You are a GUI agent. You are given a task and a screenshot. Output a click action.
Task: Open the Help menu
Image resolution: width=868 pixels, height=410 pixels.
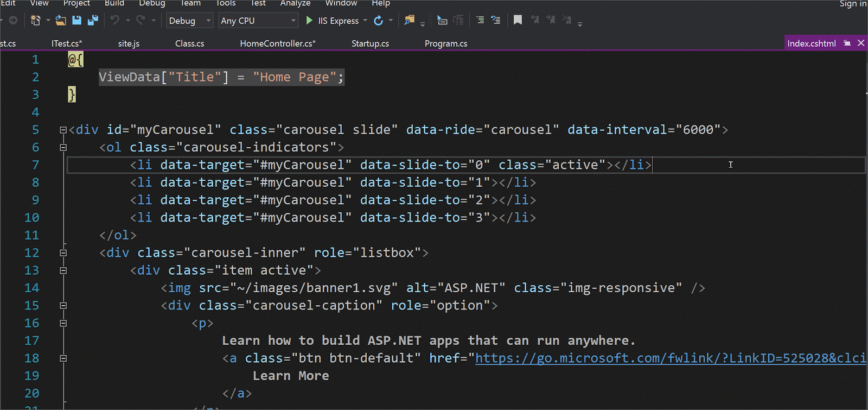[x=381, y=3]
